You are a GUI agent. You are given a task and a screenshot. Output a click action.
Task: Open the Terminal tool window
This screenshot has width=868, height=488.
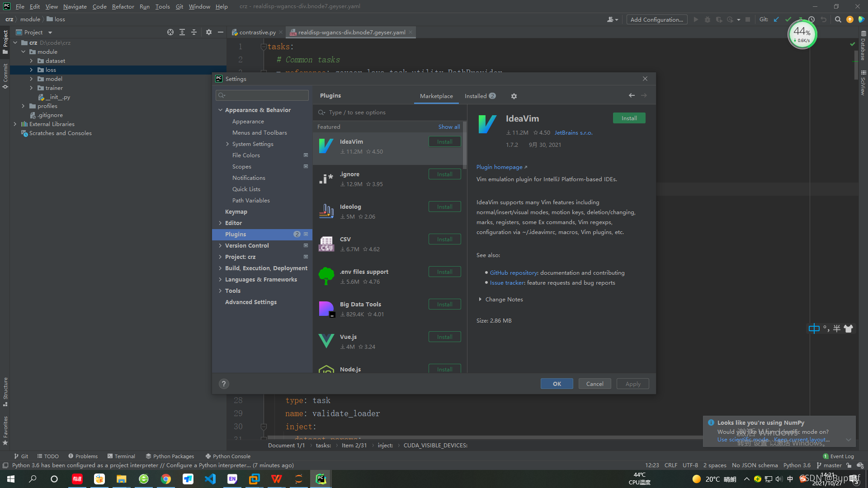click(x=121, y=456)
